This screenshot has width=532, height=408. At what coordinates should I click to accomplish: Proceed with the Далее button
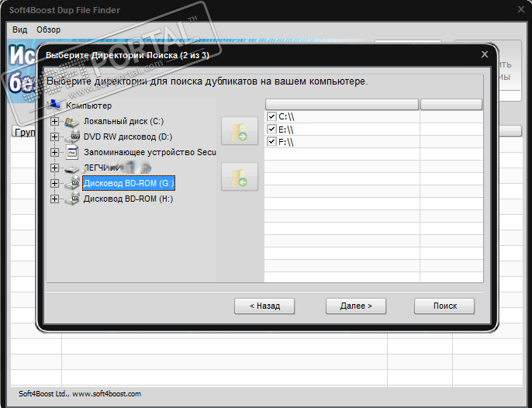pyautogui.click(x=356, y=306)
